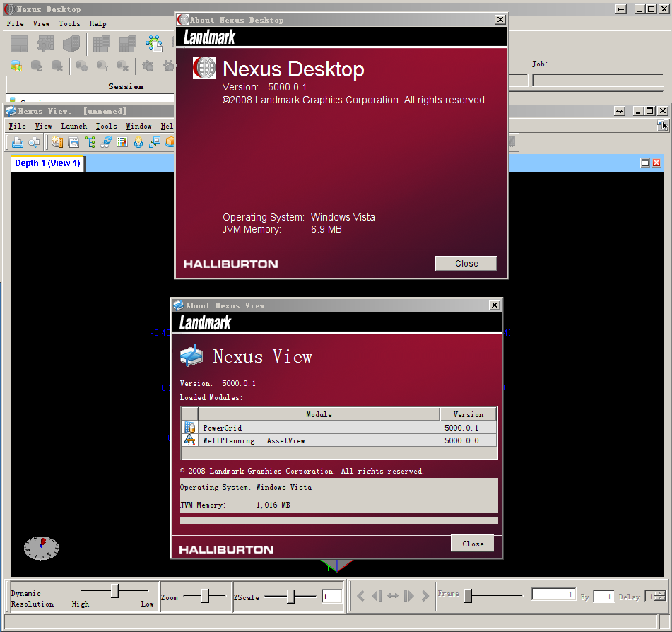Image resolution: width=672 pixels, height=632 pixels.
Task: Click the resize windows icon in Nexus View
Action: (x=155, y=142)
